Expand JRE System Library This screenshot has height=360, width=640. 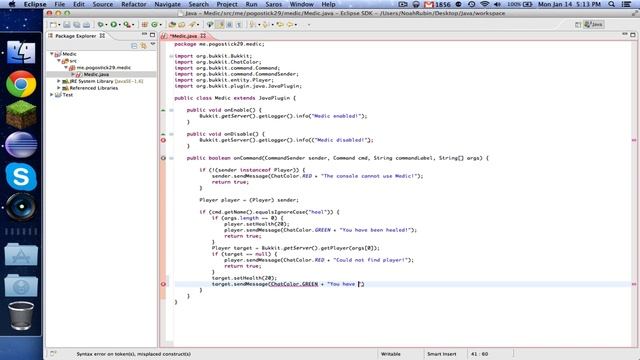coord(59,81)
